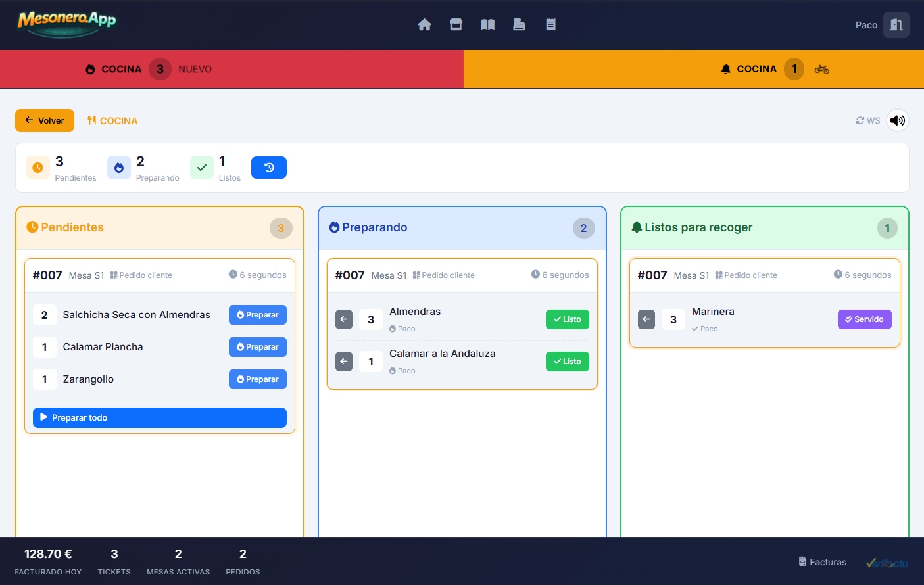Open the home icon in the navbar
This screenshot has height=585, width=924.
coord(424,24)
